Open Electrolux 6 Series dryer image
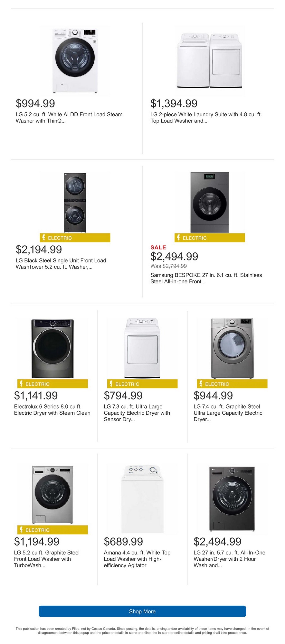 (x=52, y=348)
